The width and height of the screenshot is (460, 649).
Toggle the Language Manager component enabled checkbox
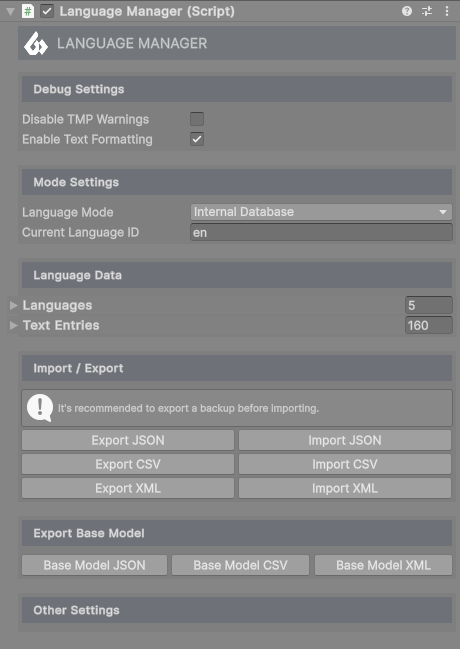47,11
